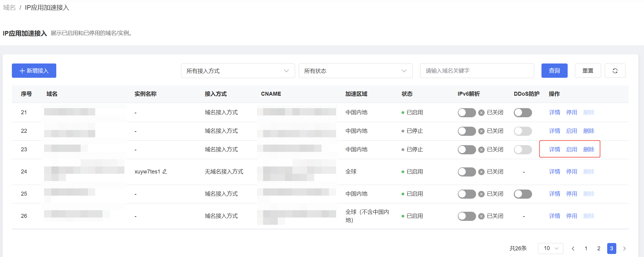This screenshot has width=644, height=257.
Task: Focus the 请输入域名关键字 search field
Action: point(477,71)
